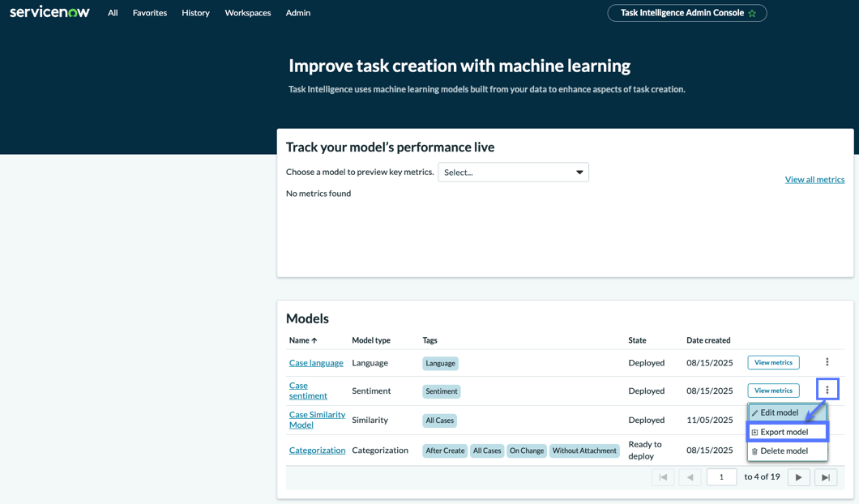
Task: Open the History menu
Action: (x=195, y=13)
